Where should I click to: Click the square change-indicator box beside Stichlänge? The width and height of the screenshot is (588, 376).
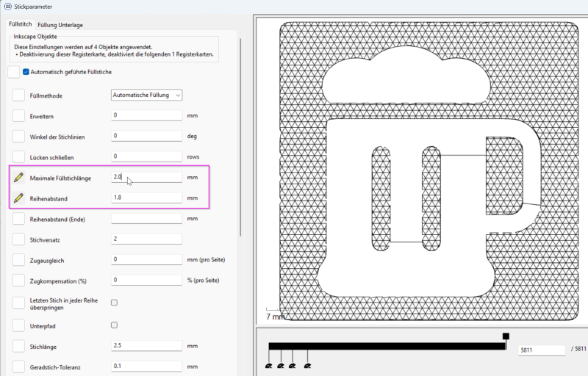click(18, 345)
